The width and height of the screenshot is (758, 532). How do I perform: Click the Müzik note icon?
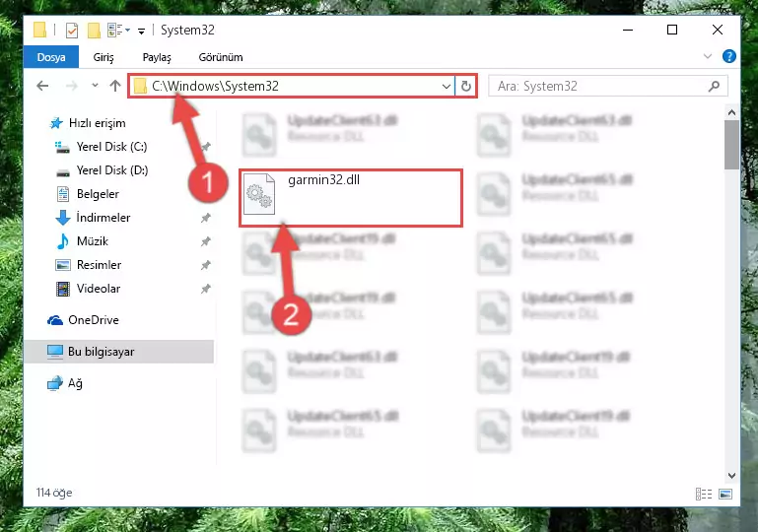pyautogui.click(x=63, y=241)
